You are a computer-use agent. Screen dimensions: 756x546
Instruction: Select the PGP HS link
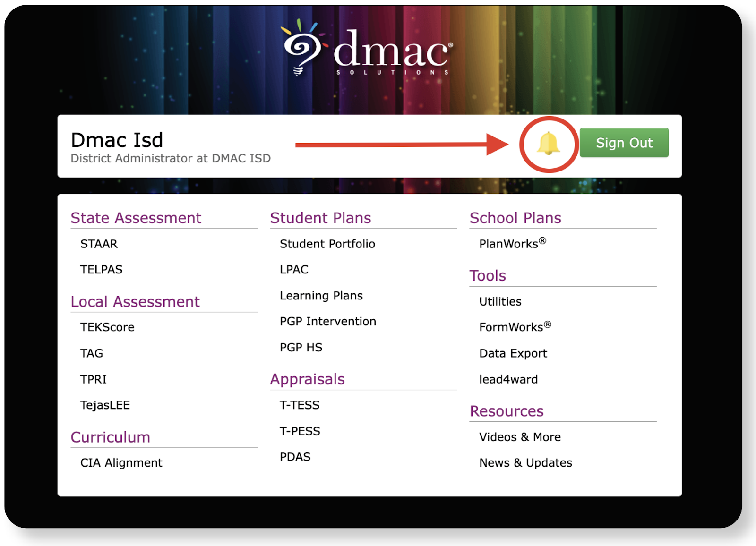301,348
